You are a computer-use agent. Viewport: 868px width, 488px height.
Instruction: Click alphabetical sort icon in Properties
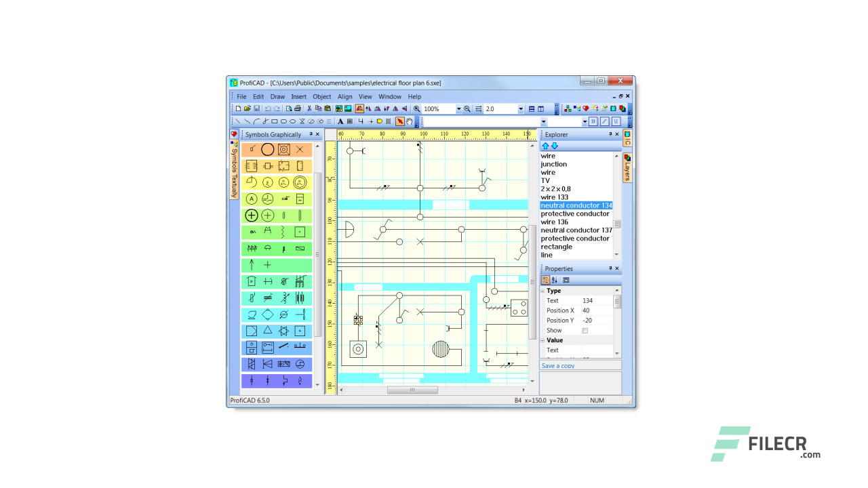coord(554,280)
